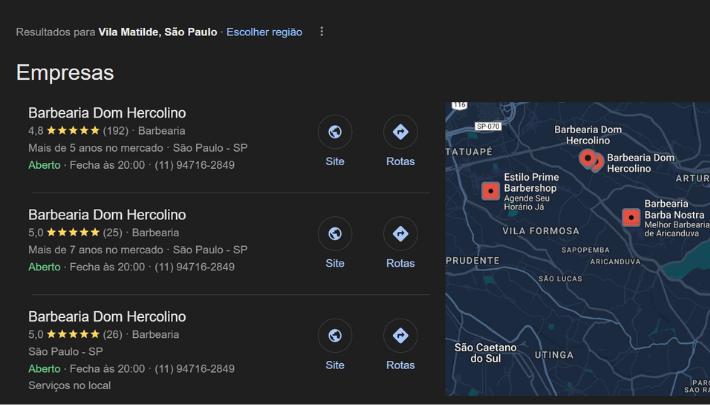Image resolution: width=710 pixels, height=405 pixels.
Task: Open the website globe icon for second listing (25 reviews)
Action: (335, 234)
